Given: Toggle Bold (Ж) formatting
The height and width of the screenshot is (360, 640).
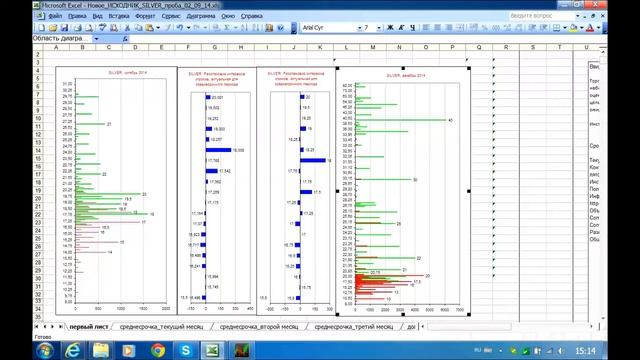Looking at the screenshot, I should click(390, 27).
